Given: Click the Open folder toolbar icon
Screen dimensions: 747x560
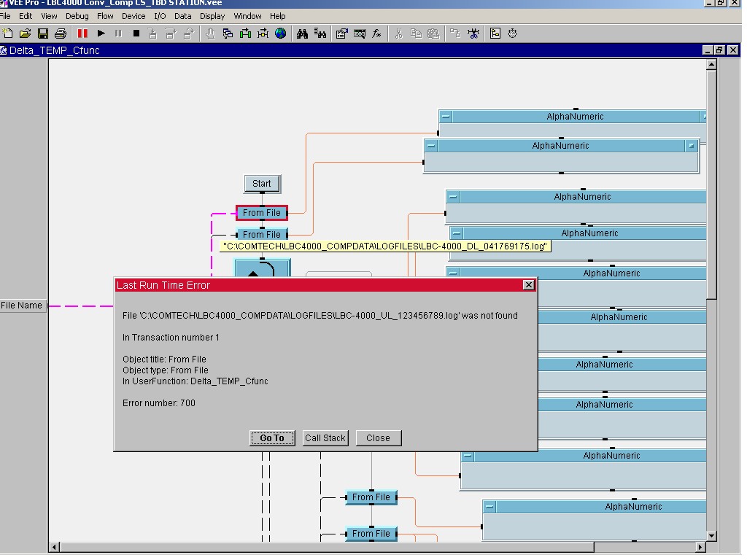Looking at the screenshot, I should (26, 34).
